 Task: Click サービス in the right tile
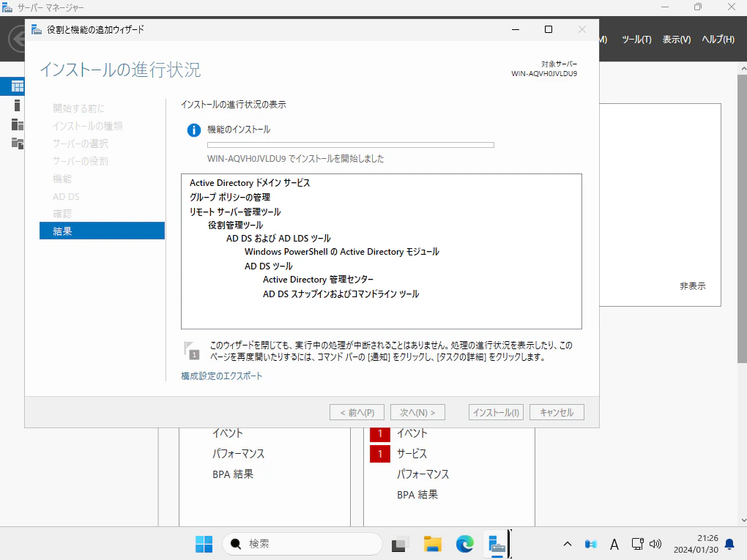pos(412,454)
